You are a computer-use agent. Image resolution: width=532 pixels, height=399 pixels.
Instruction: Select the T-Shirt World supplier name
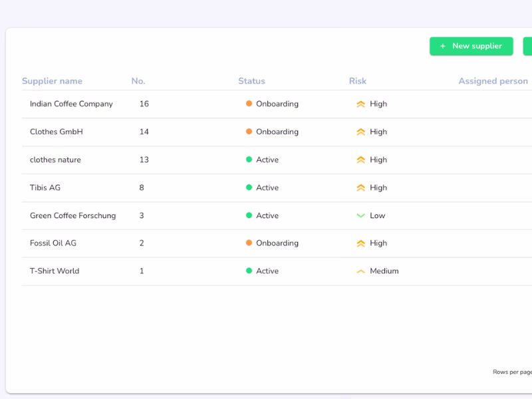tap(55, 271)
